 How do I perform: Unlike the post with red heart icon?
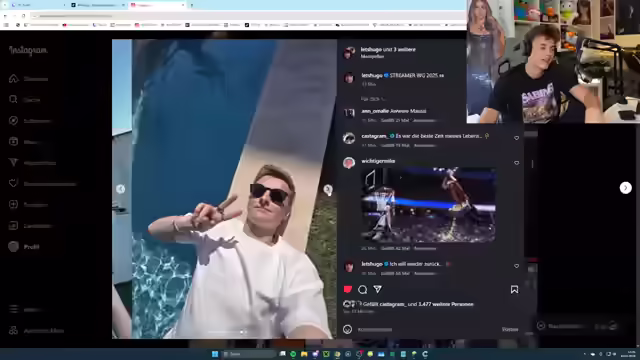click(x=348, y=289)
